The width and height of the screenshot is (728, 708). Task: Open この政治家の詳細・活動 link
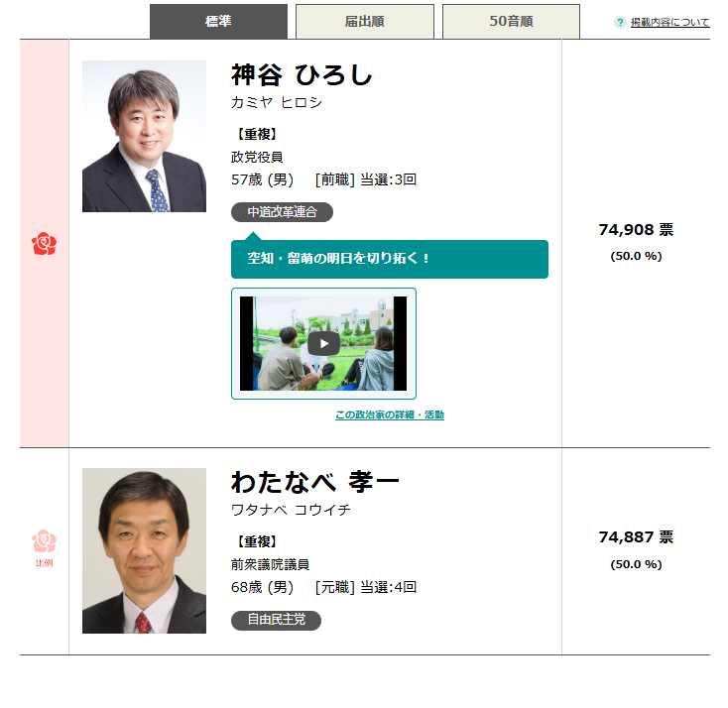click(390, 414)
